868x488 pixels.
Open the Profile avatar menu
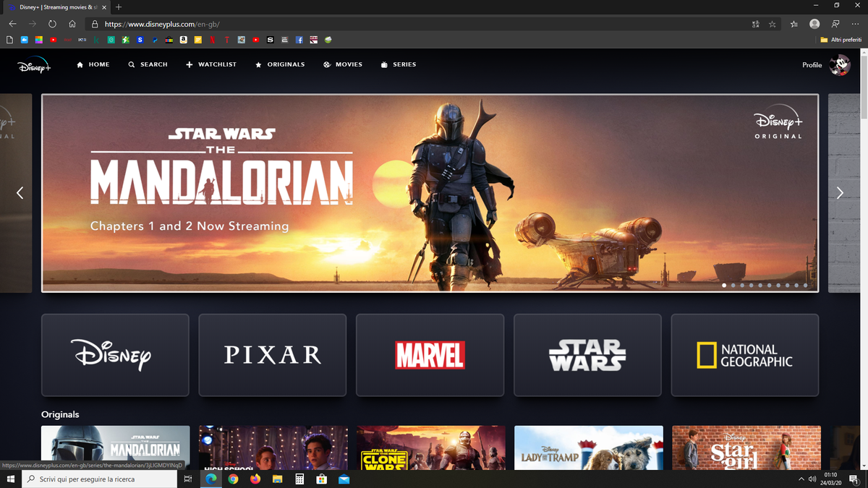coord(839,64)
